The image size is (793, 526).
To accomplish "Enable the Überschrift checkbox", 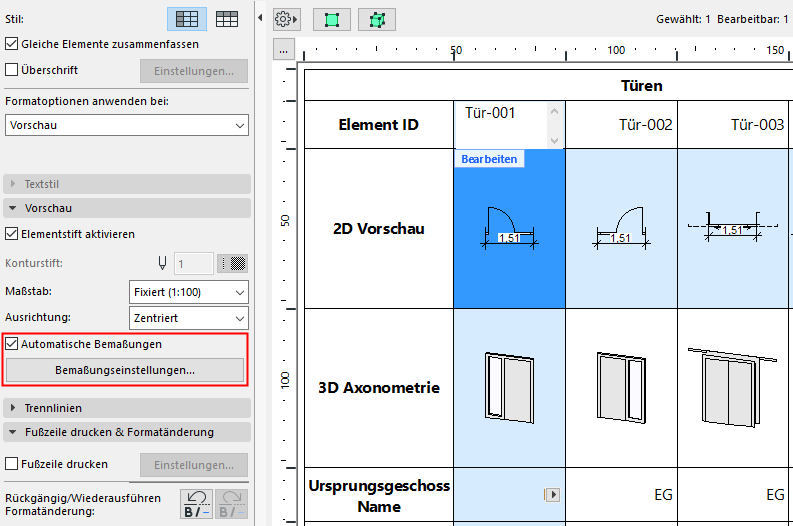I will coord(12,69).
